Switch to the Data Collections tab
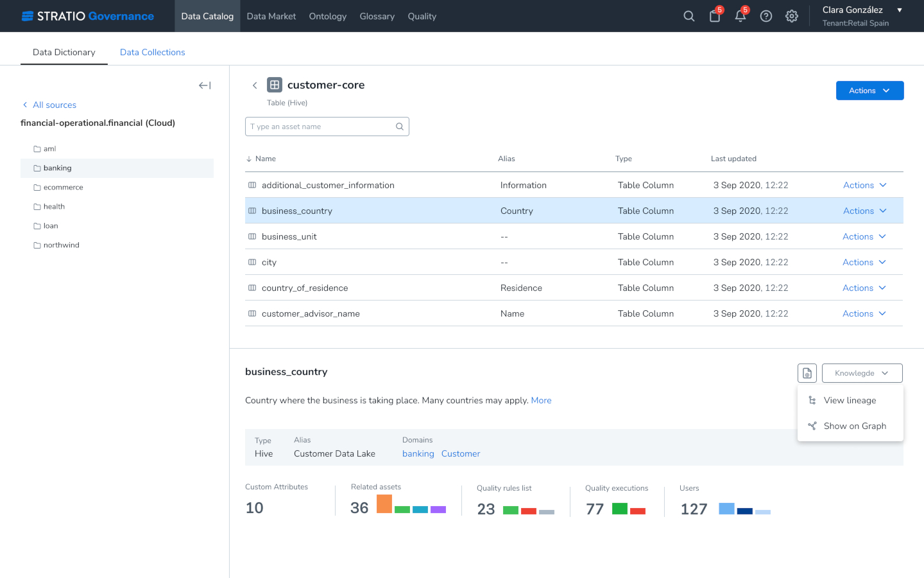This screenshot has height=578, width=924. point(152,52)
